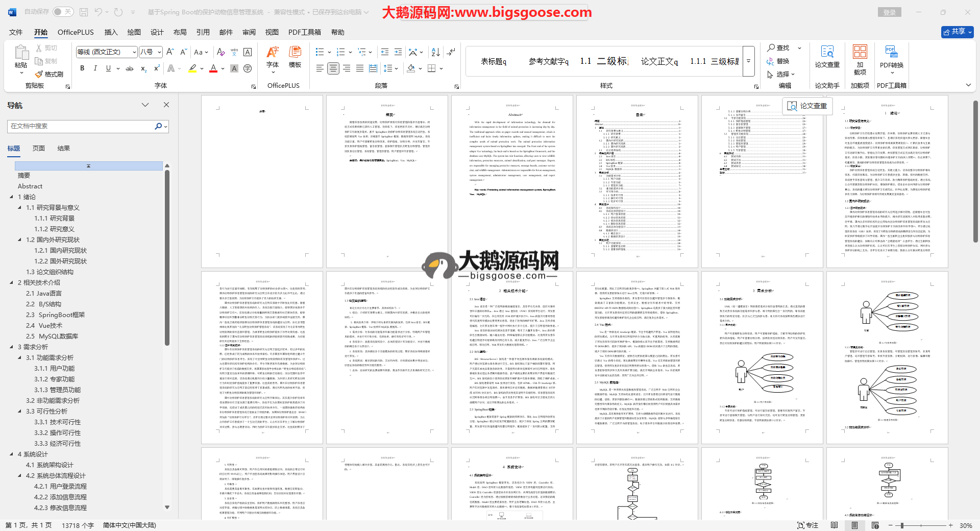Open the font name dropdown
Image resolution: width=980 pixels, height=531 pixels.
(134, 52)
